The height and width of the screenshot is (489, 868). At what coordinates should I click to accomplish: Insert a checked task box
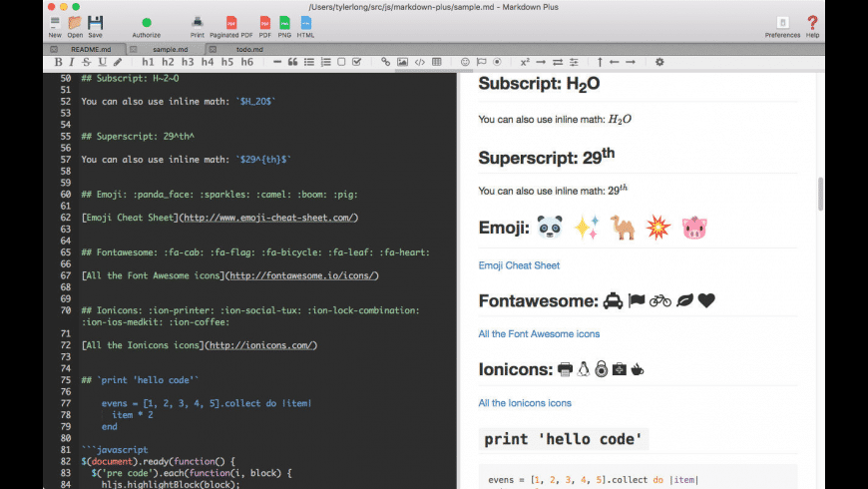[x=357, y=62]
